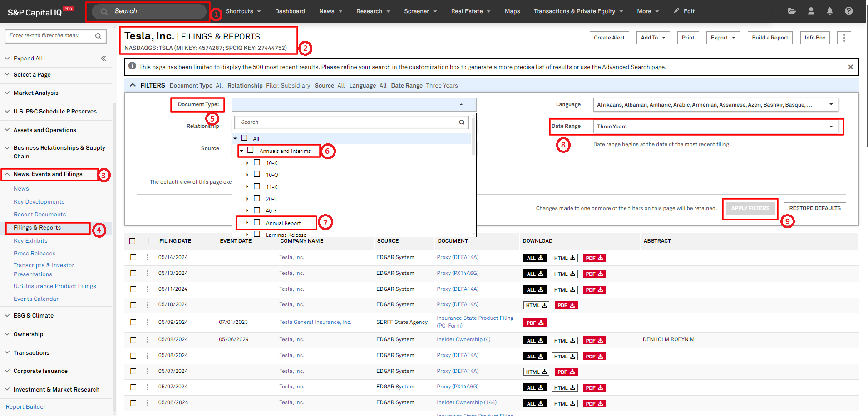868x416 pixels.
Task: Open the help question mark icon
Action: coord(848,11)
